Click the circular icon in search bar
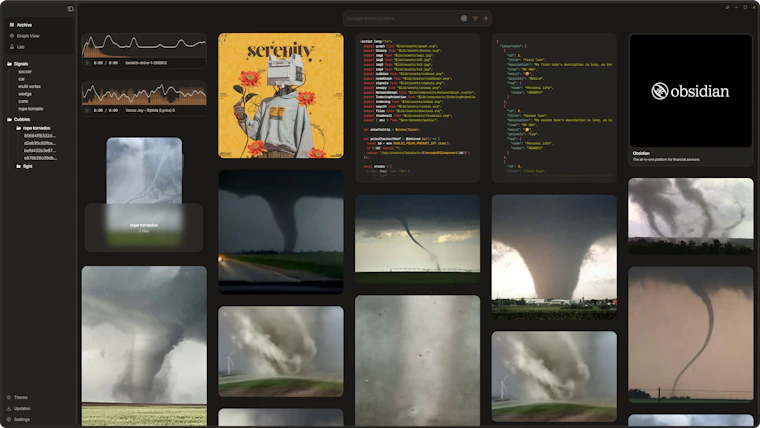The height and width of the screenshot is (428, 760). [x=464, y=18]
